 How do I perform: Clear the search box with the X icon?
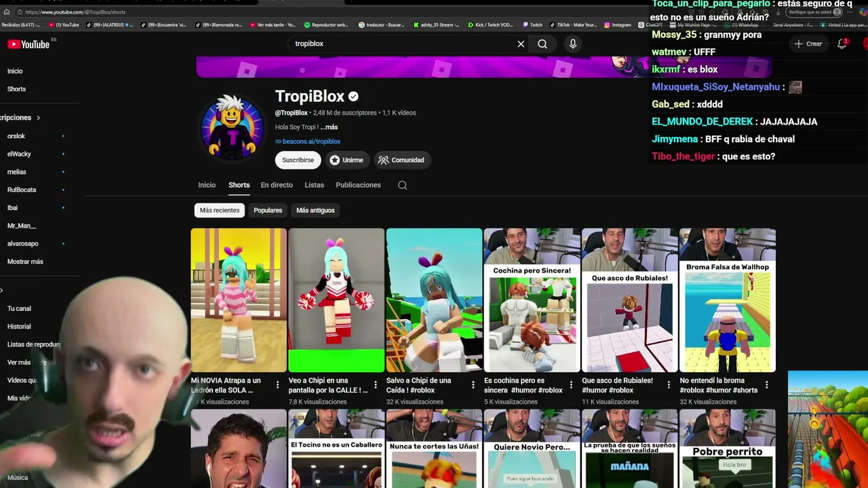521,44
